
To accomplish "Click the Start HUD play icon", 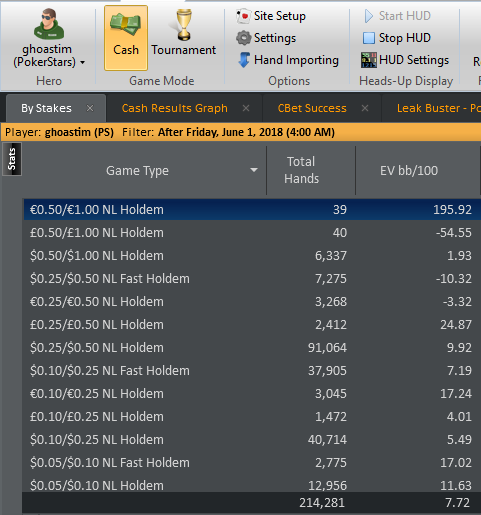I will point(369,16).
